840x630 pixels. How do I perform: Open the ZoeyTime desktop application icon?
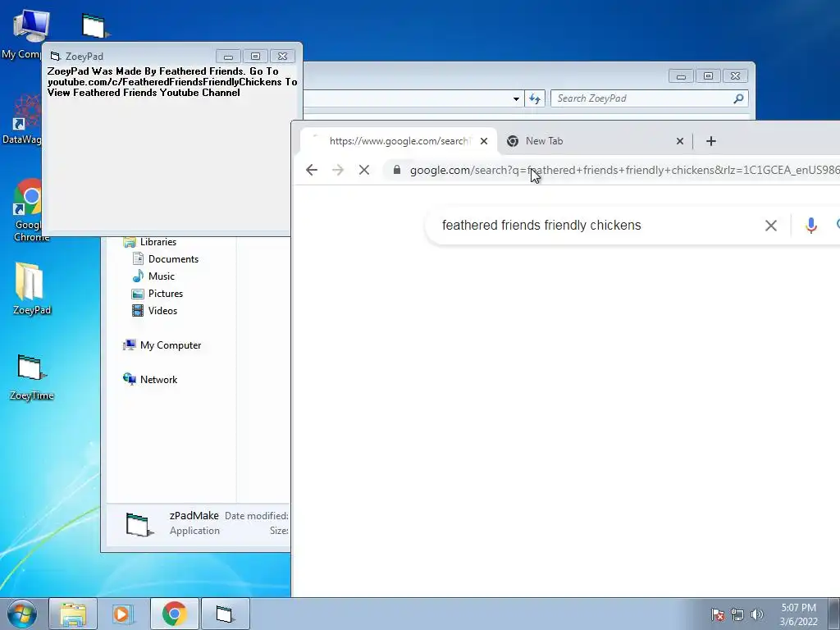(x=31, y=377)
